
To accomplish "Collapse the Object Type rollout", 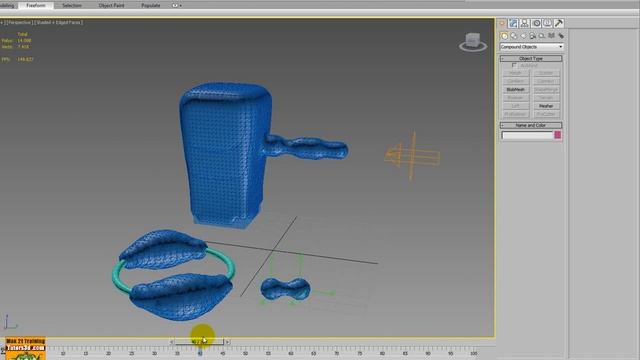I will click(x=531, y=59).
